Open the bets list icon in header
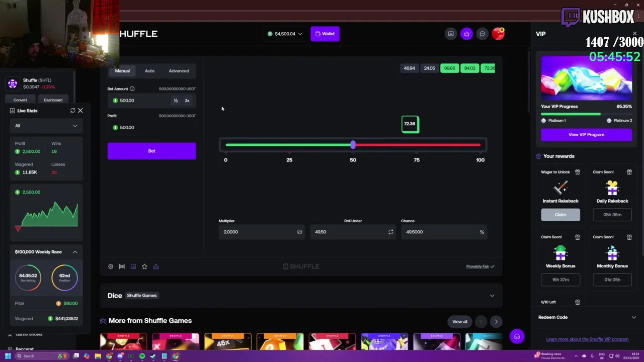Viewport: 644px width, 362px height. click(451, 34)
